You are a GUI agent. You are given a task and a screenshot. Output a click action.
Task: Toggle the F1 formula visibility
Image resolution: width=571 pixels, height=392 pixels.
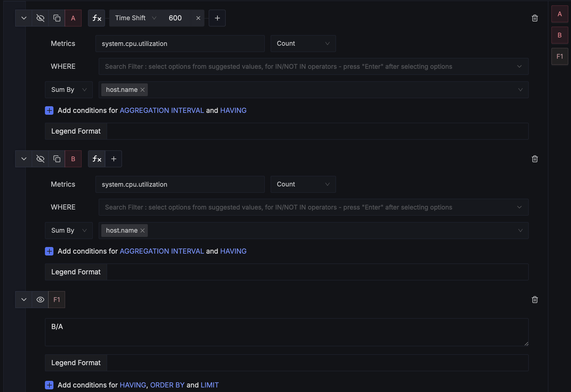[40, 300]
